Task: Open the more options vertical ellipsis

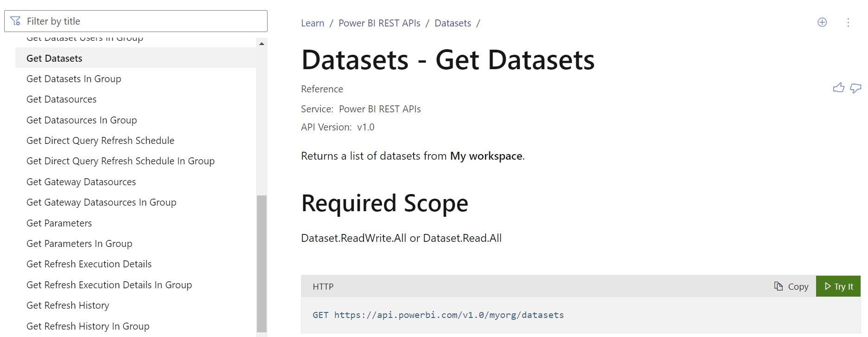Action: pos(848,22)
